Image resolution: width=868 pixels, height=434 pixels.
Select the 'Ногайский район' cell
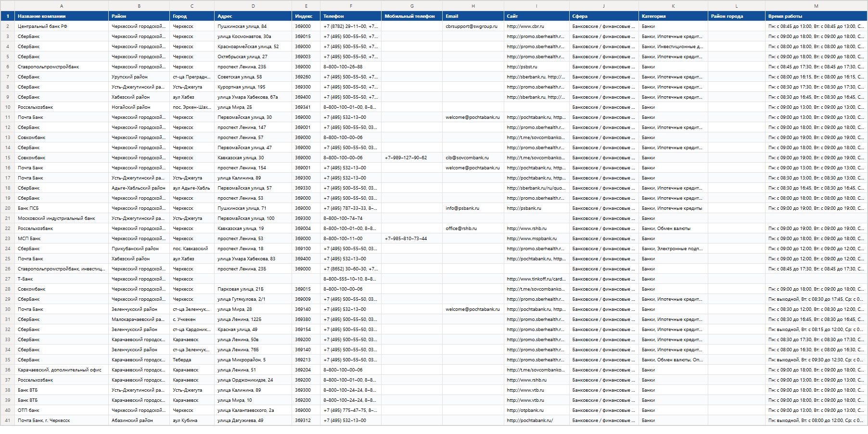click(139, 107)
